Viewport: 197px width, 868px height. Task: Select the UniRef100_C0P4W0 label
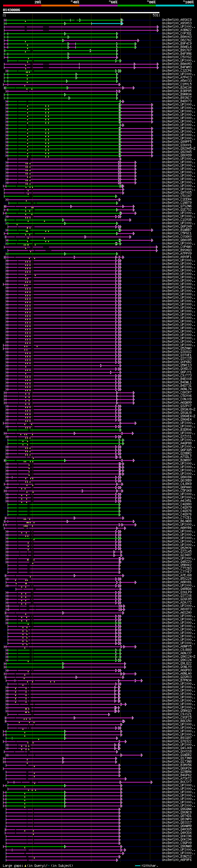pos(176,247)
